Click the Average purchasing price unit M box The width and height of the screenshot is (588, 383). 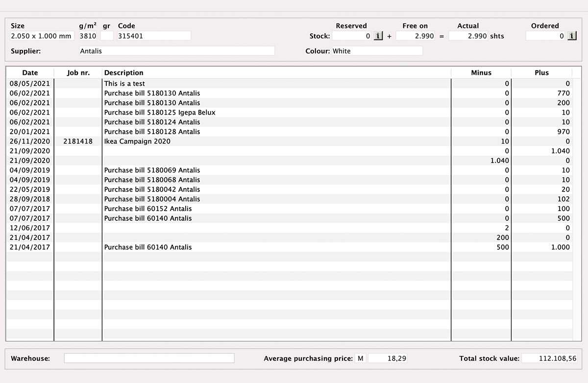point(361,359)
